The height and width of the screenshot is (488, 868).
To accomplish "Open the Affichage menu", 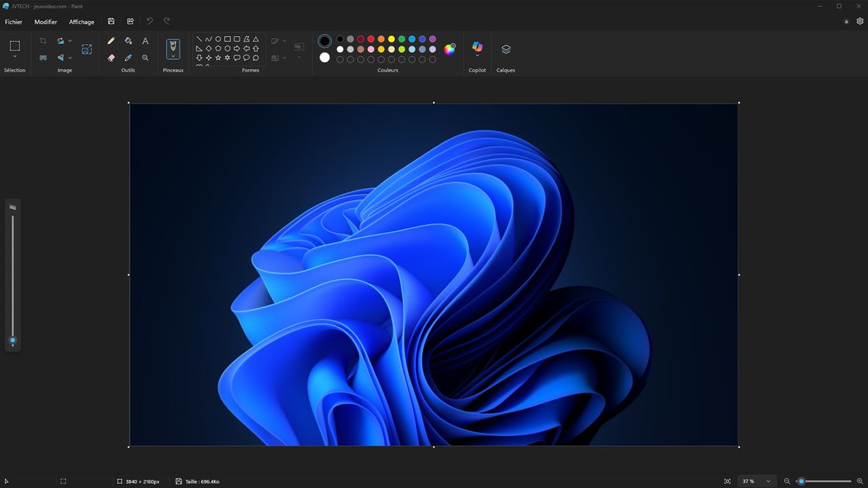I will tap(82, 22).
